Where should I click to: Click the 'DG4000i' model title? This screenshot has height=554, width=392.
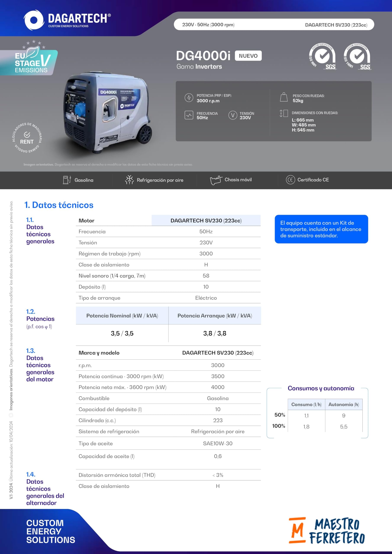coord(203,56)
